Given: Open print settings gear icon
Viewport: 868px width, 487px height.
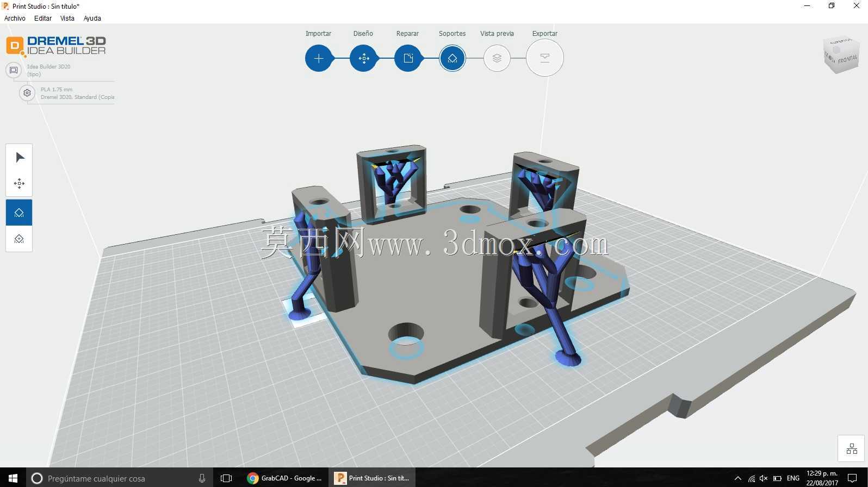Looking at the screenshot, I should [x=27, y=93].
